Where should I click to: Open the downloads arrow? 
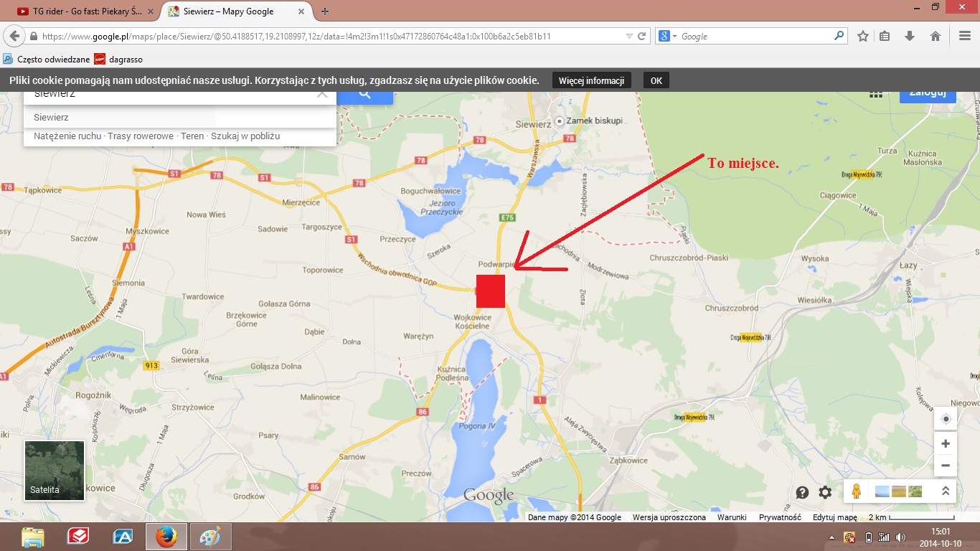(910, 36)
